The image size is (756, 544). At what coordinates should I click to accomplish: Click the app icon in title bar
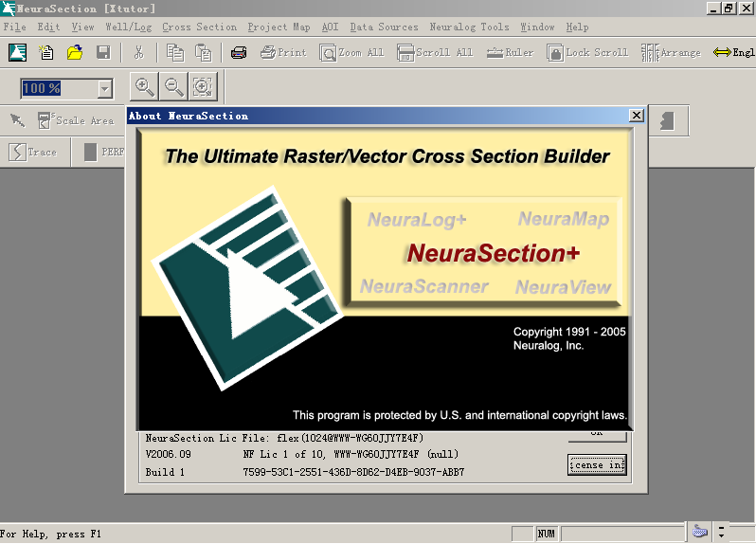(x=9, y=9)
